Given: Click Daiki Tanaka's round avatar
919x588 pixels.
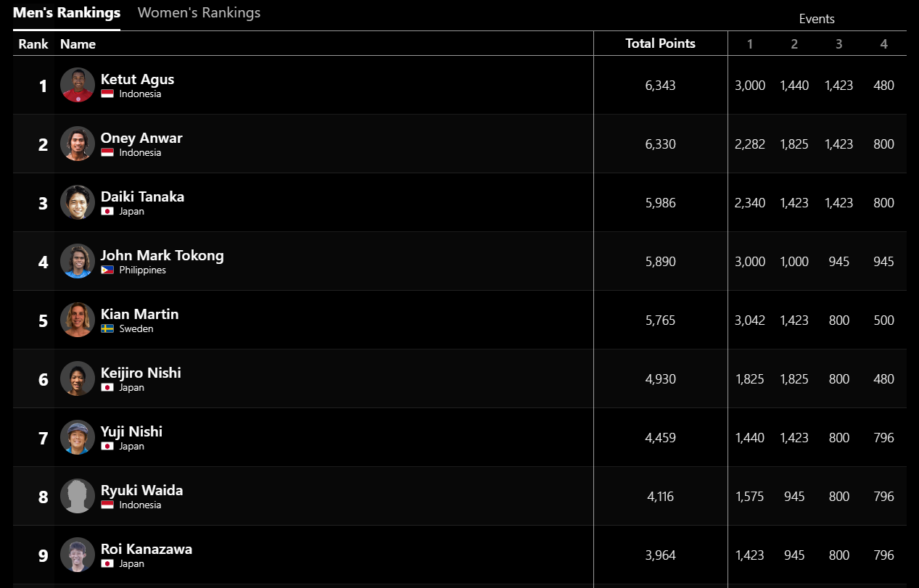Looking at the screenshot, I should pos(78,203).
